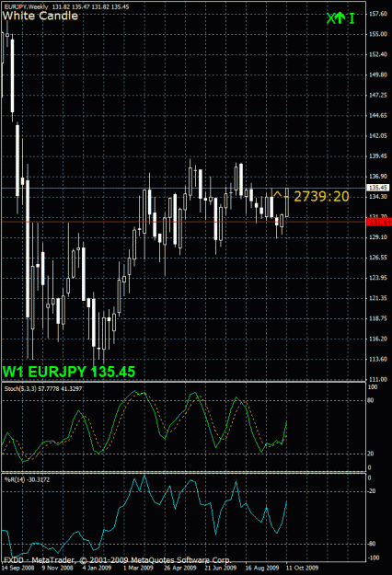Image resolution: width=392 pixels, height=575 pixels.
Task: Click the 155.00 price scale value
Action: tap(378, 34)
